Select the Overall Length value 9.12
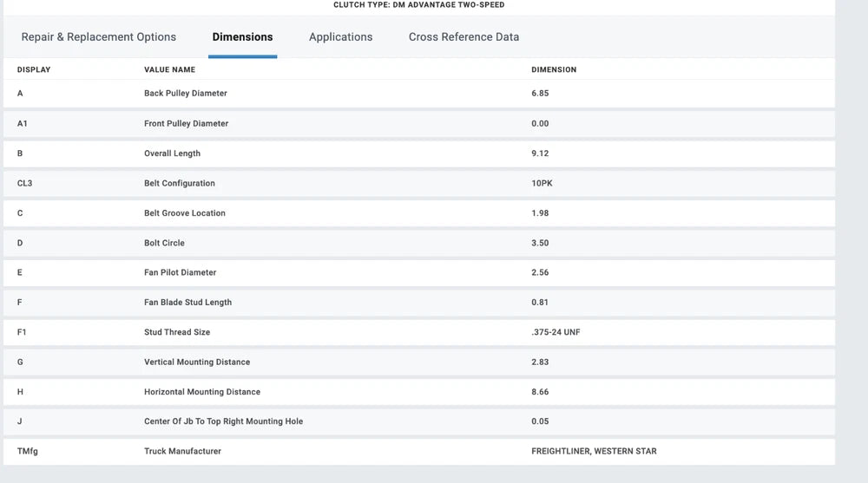The height and width of the screenshot is (483, 868). [x=540, y=153]
